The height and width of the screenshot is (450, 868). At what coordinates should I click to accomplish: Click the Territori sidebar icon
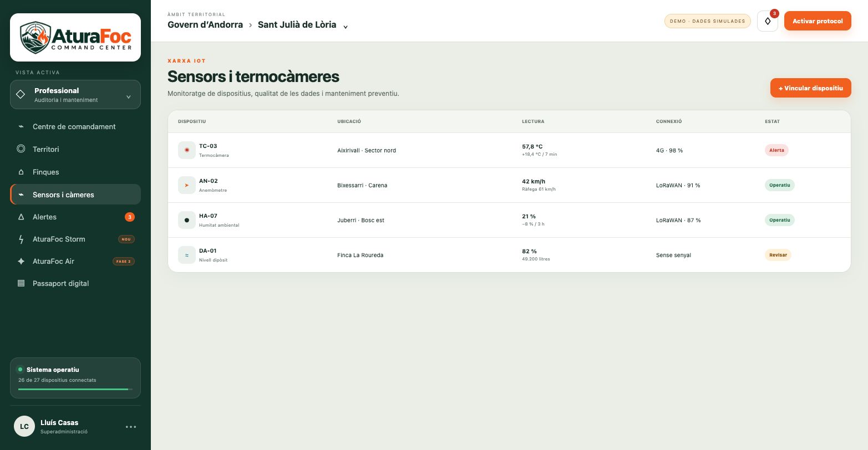21,149
